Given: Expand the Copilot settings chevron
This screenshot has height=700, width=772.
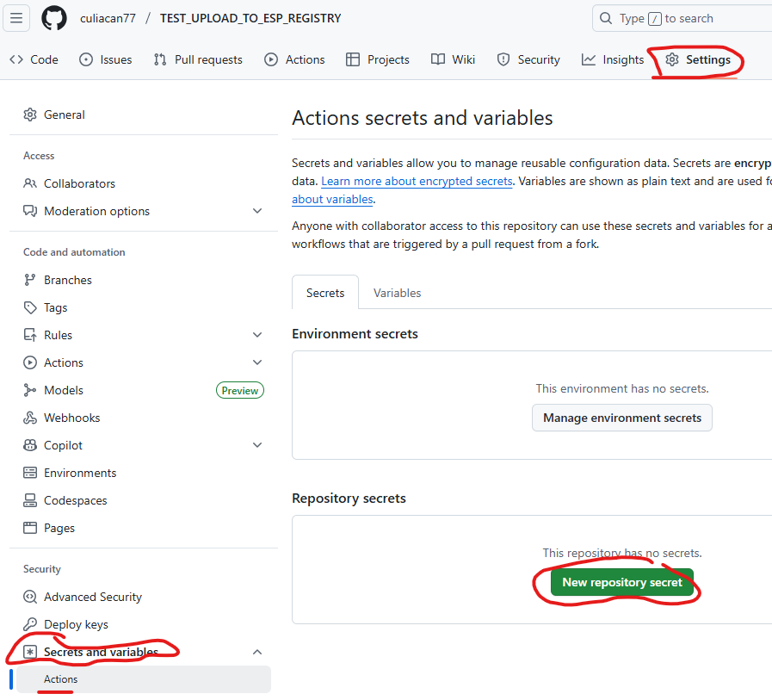Looking at the screenshot, I should [257, 445].
